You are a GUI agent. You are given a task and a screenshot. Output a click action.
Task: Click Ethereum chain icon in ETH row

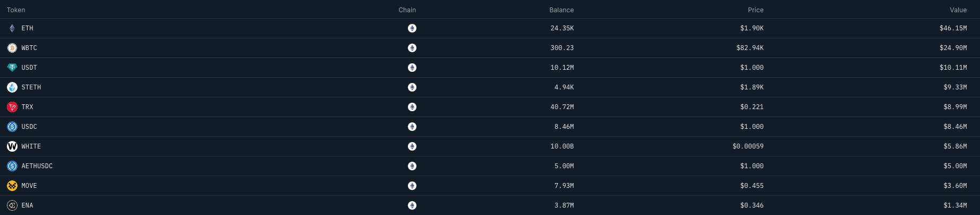pyautogui.click(x=412, y=28)
